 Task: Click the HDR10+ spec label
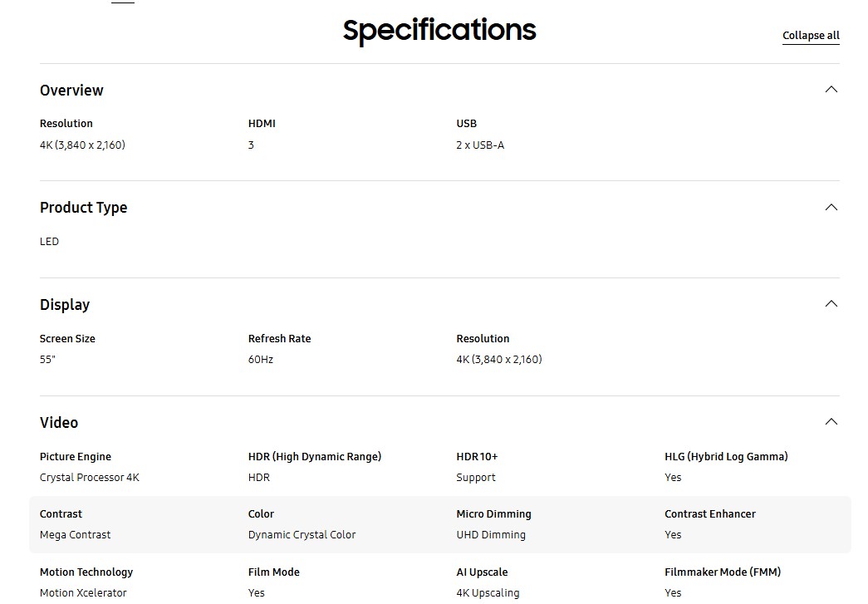click(x=477, y=457)
